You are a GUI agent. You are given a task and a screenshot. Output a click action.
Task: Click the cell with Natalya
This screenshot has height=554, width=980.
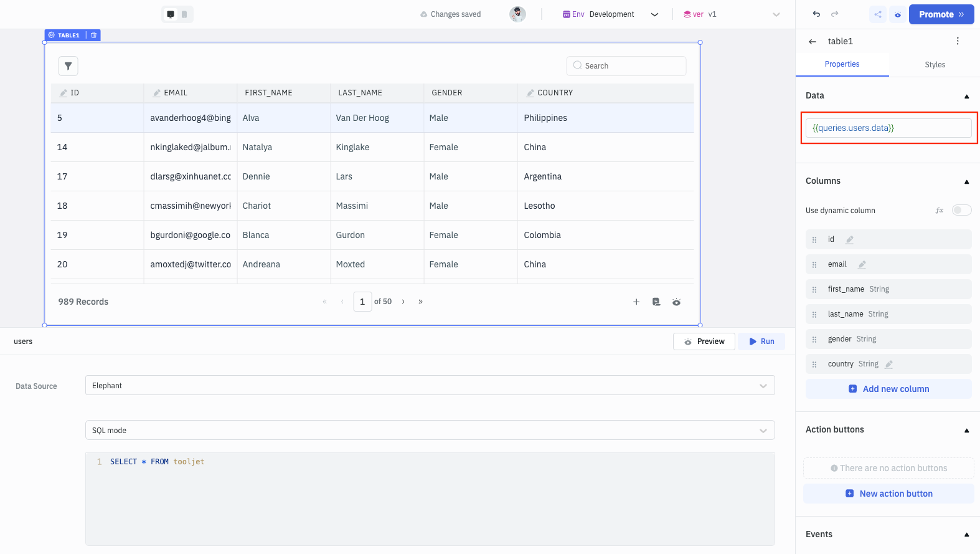point(284,147)
